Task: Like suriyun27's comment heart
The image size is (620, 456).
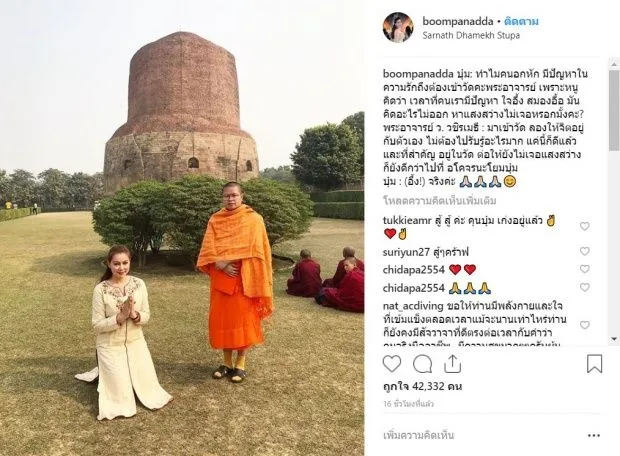Action: [585, 251]
